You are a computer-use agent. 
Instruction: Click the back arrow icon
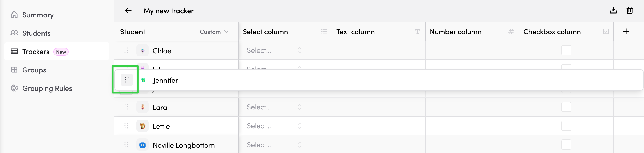[128, 10]
